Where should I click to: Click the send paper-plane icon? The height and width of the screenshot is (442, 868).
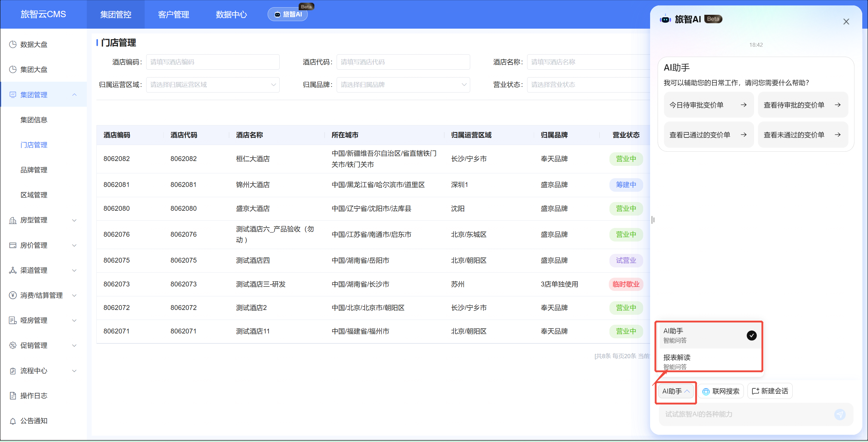[840, 414]
